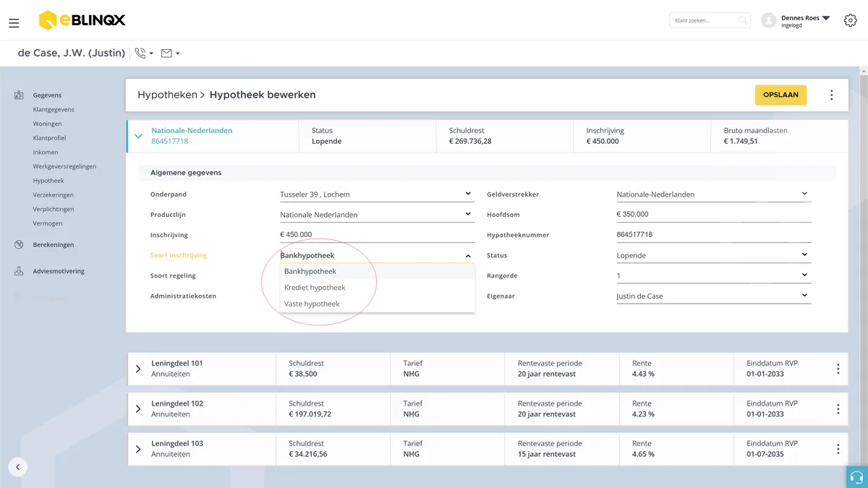Open the Productlijn dropdown
This screenshot has width=868, height=488.
(377, 215)
